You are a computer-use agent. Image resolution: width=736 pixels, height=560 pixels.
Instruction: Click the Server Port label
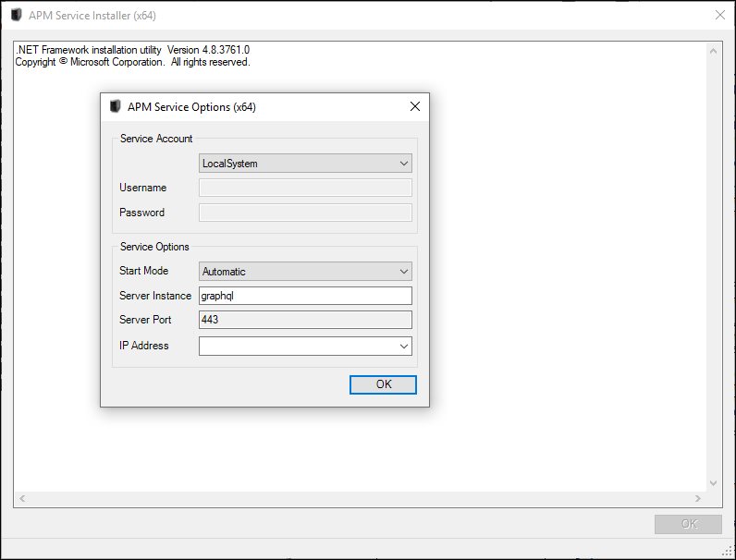tap(145, 320)
